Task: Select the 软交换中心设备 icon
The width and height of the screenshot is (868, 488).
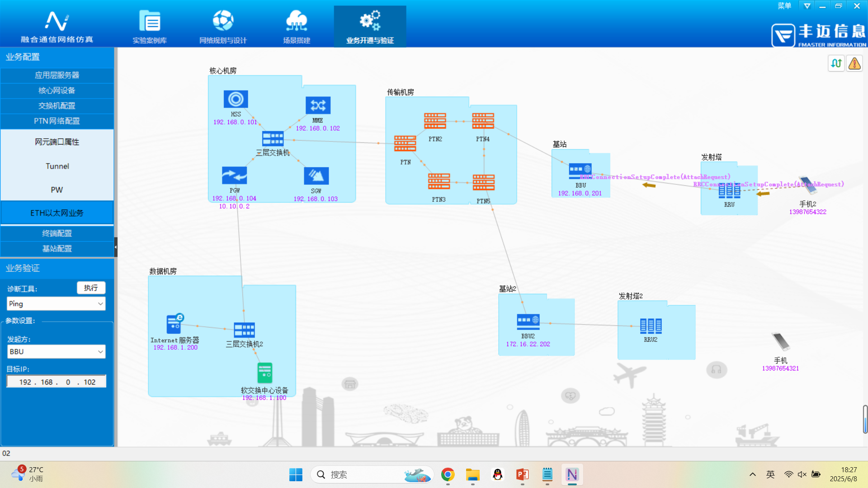Action: (x=264, y=373)
